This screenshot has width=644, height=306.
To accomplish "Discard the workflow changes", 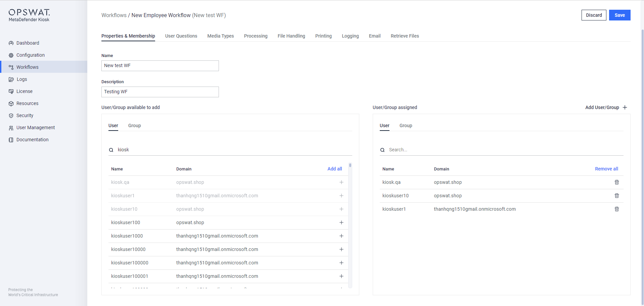I will point(594,15).
